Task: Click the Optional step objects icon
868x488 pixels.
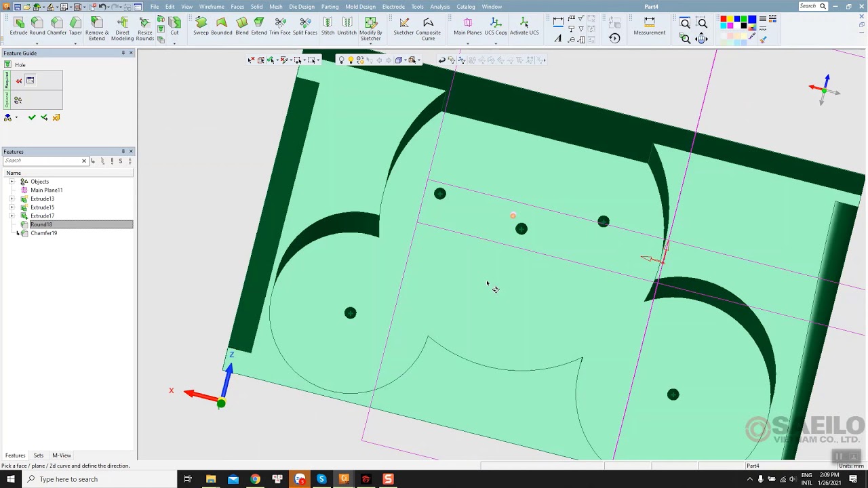Action: point(18,100)
